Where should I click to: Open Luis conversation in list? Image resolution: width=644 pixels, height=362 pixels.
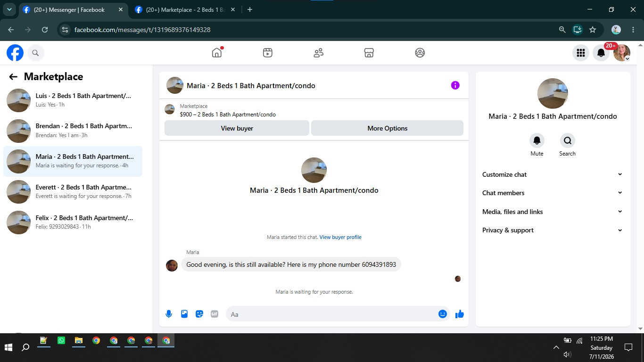tap(73, 100)
